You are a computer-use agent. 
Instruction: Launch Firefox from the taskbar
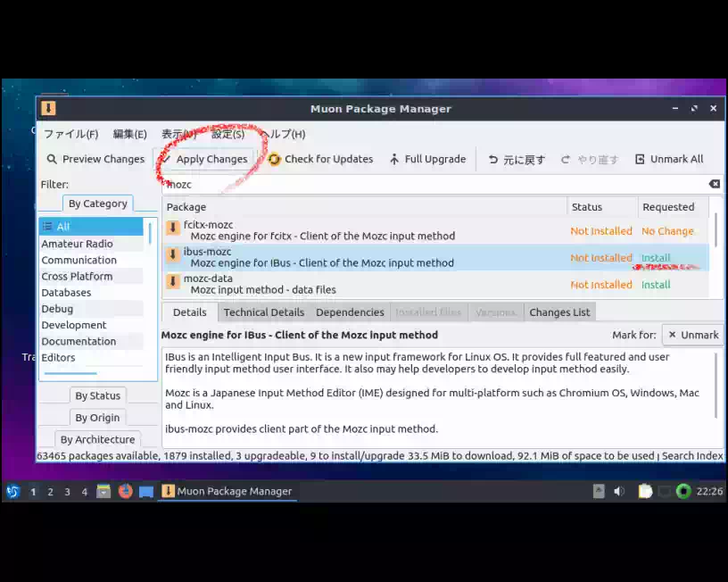125,491
